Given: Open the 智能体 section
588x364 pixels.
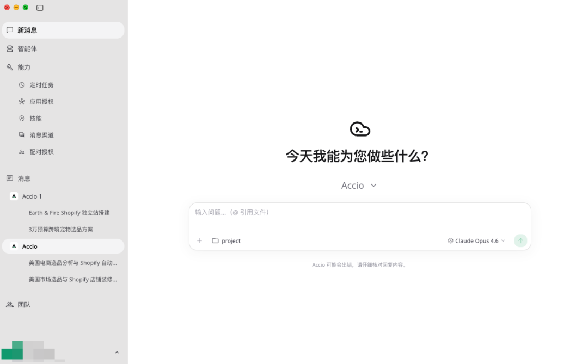Looking at the screenshot, I should coord(63,49).
